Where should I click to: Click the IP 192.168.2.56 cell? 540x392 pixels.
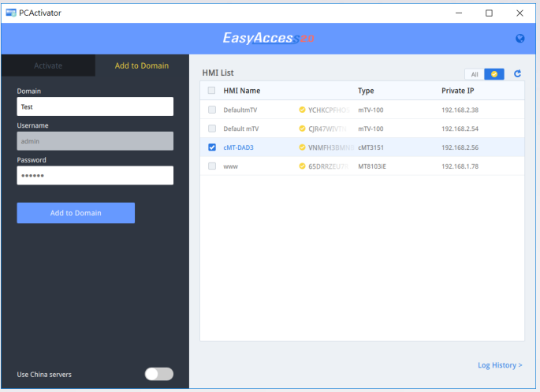460,147
